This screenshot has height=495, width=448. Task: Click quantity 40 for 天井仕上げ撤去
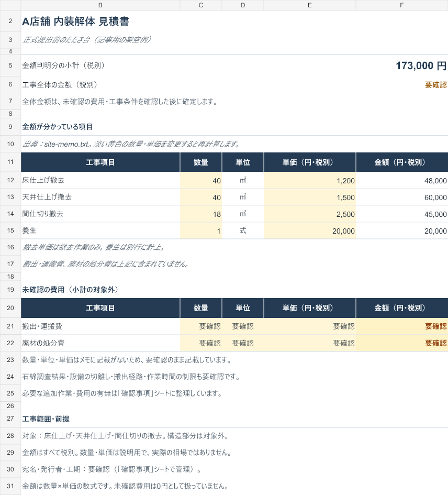click(200, 197)
